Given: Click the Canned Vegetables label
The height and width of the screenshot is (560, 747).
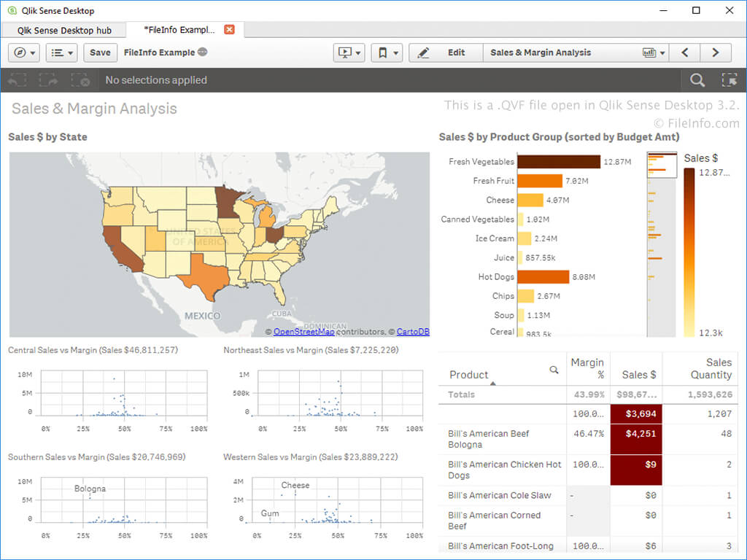Looking at the screenshot, I should [477, 219].
